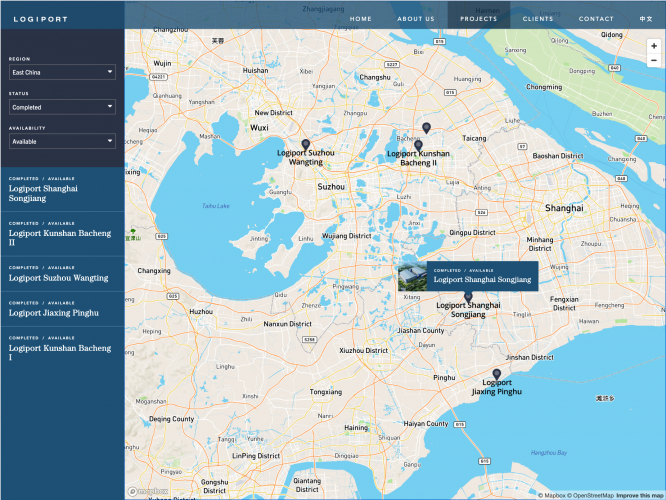This screenshot has height=500, width=666.
Task: Click the Mapbox logo on the map
Action: [148, 492]
